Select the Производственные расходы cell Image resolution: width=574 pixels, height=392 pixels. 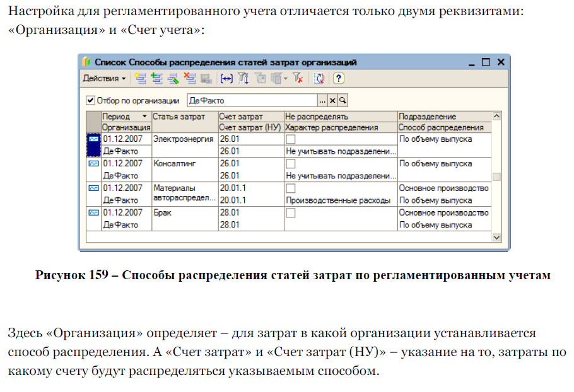(341, 200)
